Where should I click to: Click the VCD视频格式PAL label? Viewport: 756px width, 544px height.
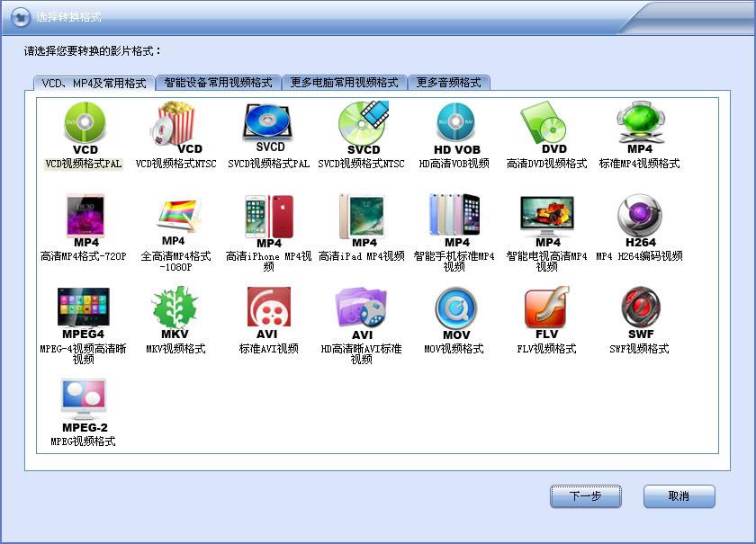tap(84, 164)
